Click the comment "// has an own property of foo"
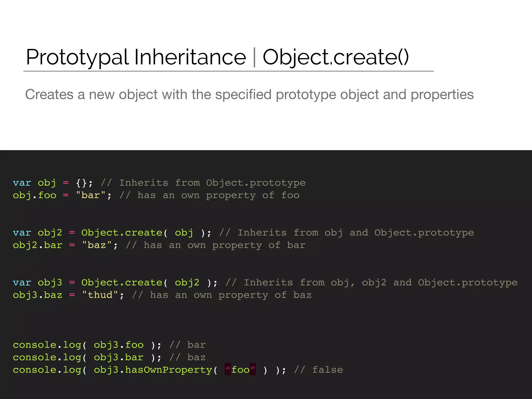 coord(209,195)
